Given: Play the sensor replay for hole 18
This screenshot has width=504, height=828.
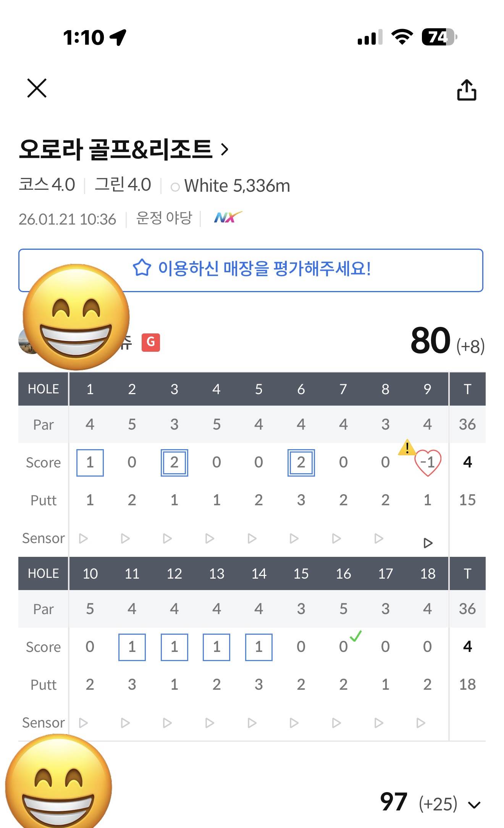Looking at the screenshot, I should [421, 723].
